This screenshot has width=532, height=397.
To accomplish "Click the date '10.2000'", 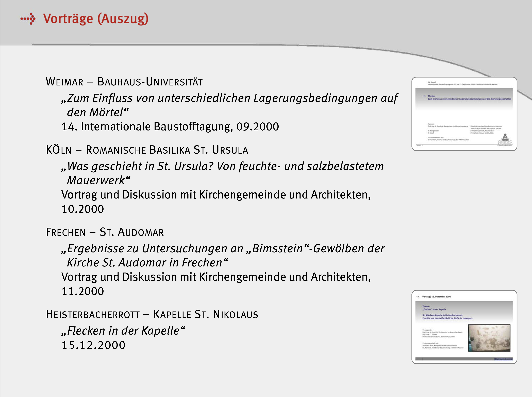I will pos(83,209).
